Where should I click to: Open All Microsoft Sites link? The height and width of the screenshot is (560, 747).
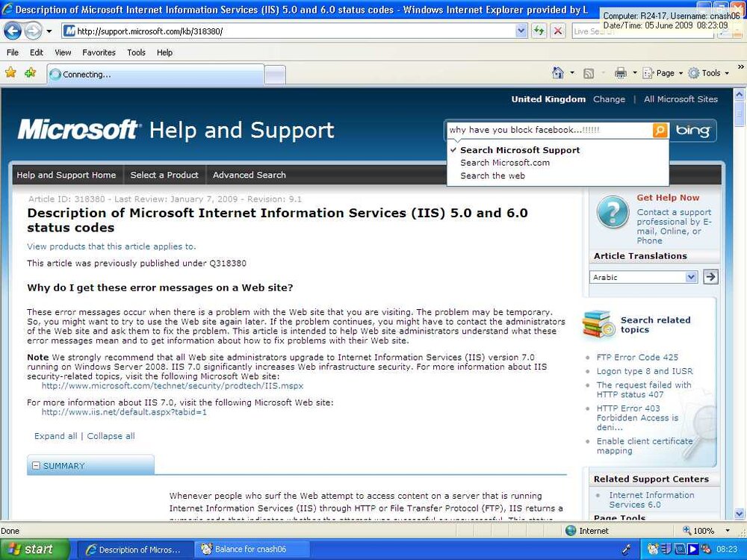point(681,99)
